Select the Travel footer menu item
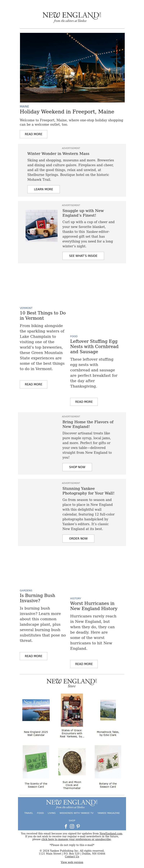Image resolution: width=144 pixels, height=868 pixels. click(x=29, y=813)
